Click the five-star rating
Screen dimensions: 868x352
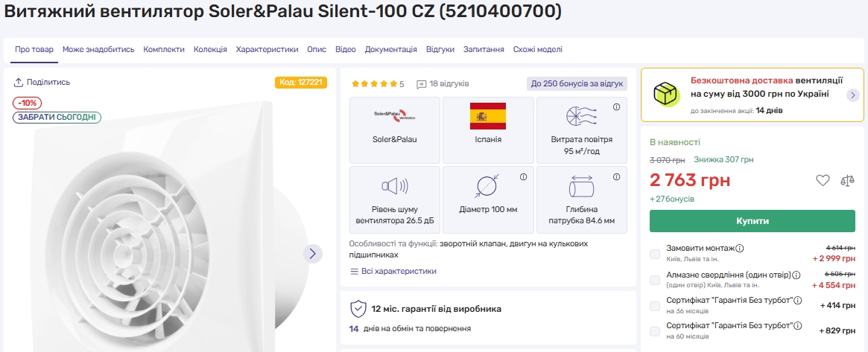pyautogui.click(x=374, y=84)
